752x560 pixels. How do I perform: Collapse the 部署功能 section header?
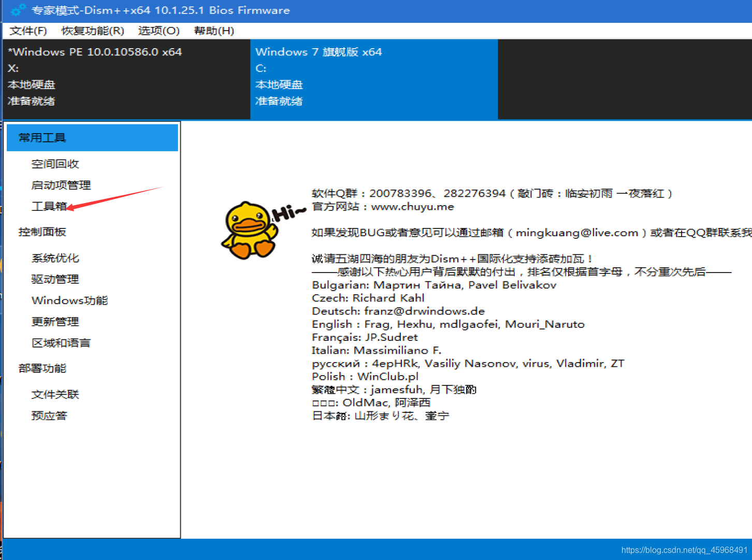coord(42,368)
